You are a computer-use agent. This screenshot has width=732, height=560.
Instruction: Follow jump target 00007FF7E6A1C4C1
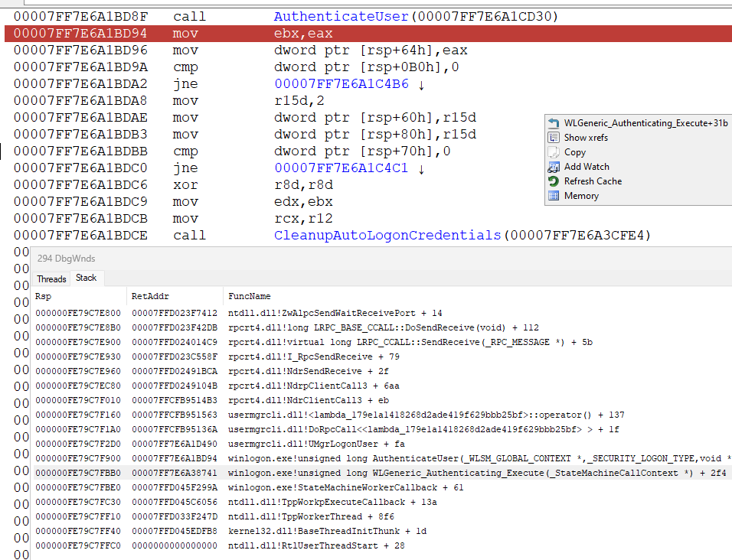341,168
